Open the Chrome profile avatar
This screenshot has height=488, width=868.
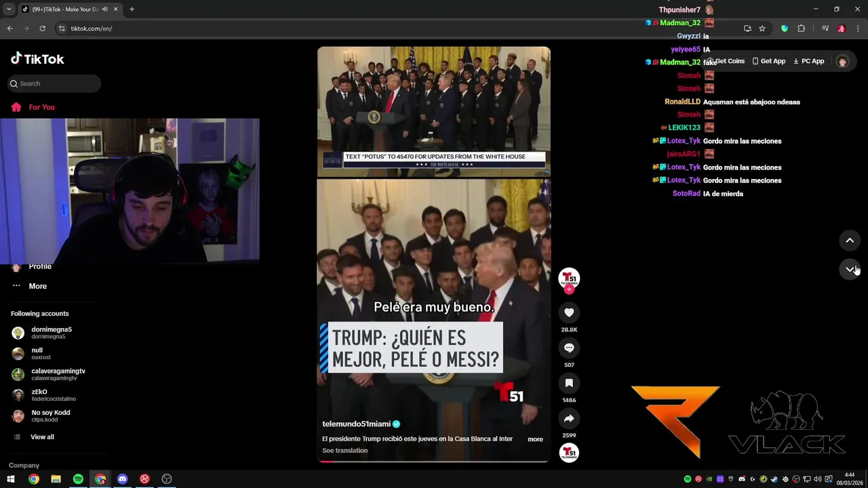tap(842, 28)
